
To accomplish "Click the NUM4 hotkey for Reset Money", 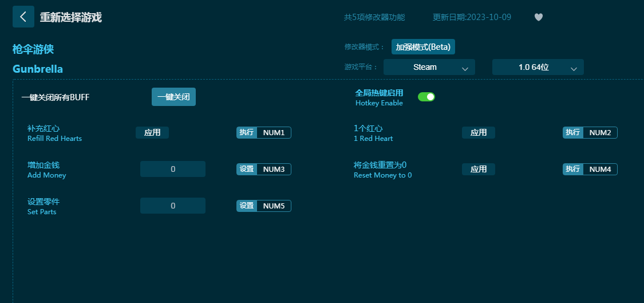I will coord(600,169).
